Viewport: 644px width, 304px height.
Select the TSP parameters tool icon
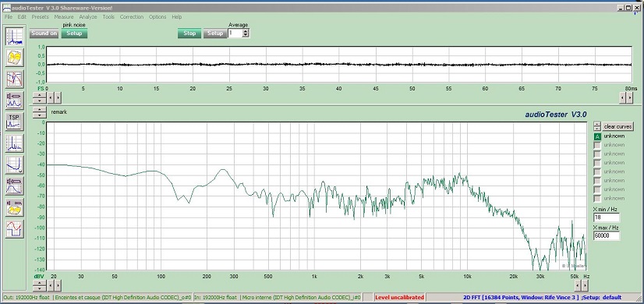pyautogui.click(x=14, y=122)
